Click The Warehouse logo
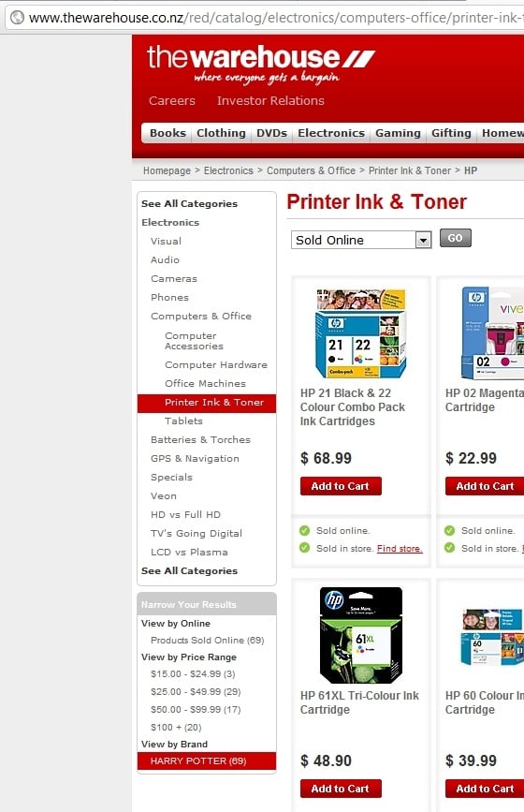Screen dimensions: 524x812 tap(261, 65)
